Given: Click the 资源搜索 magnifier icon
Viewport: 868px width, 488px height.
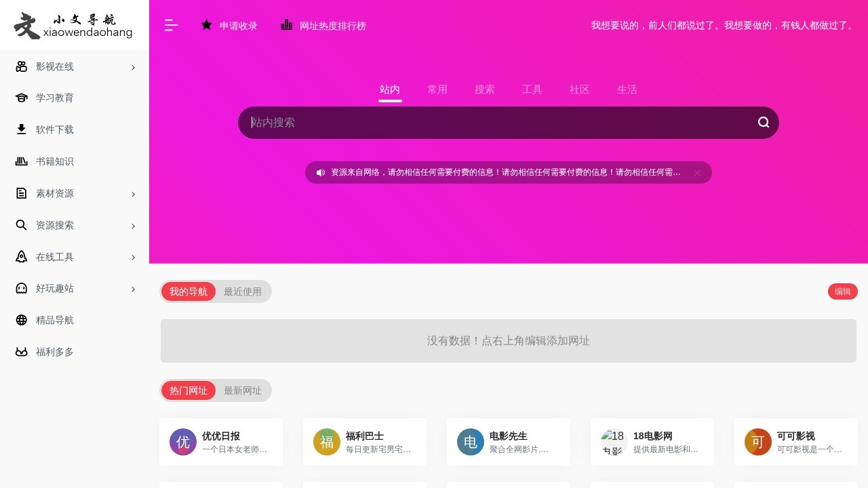Looking at the screenshot, I should (21, 225).
